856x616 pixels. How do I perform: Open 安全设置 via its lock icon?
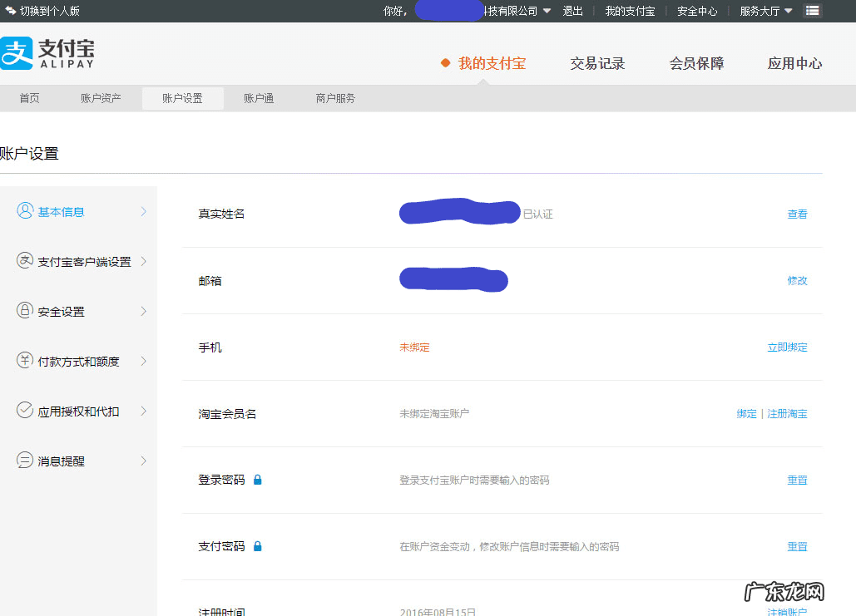tap(23, 311)
